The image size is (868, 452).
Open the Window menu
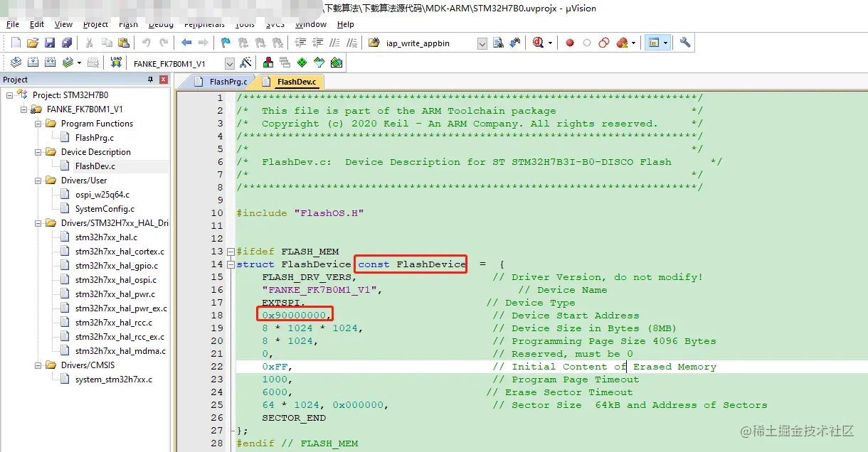tap(311, 24)
